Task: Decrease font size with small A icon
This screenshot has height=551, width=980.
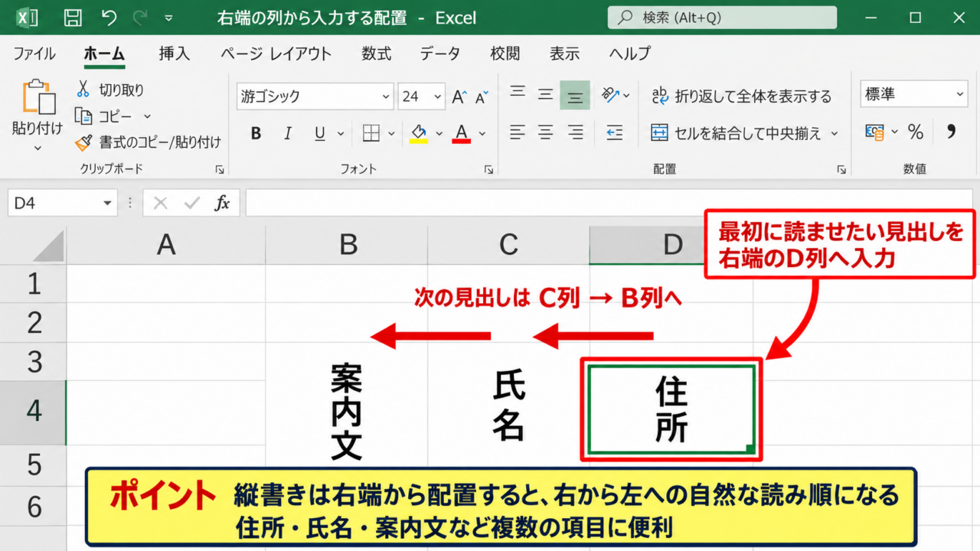Action: coord(482,97)
